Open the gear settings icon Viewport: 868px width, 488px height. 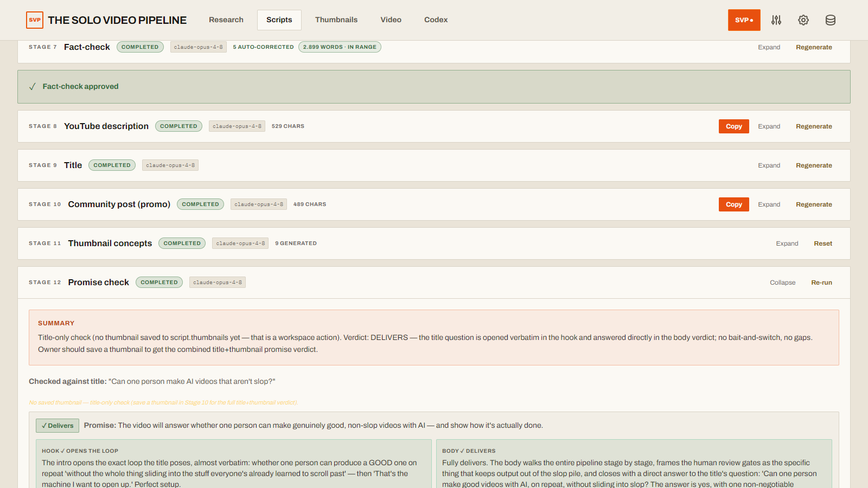tap(803, 20)
